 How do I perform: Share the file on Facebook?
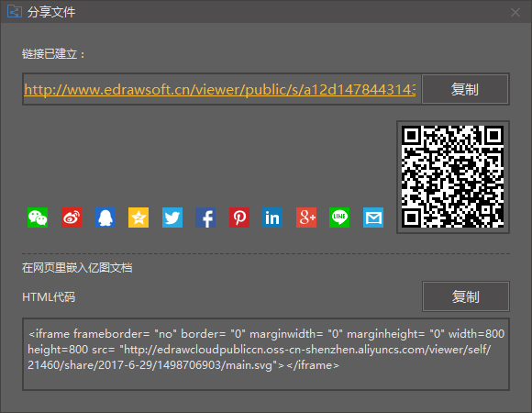pyautogui.click(x=205, y=218)
